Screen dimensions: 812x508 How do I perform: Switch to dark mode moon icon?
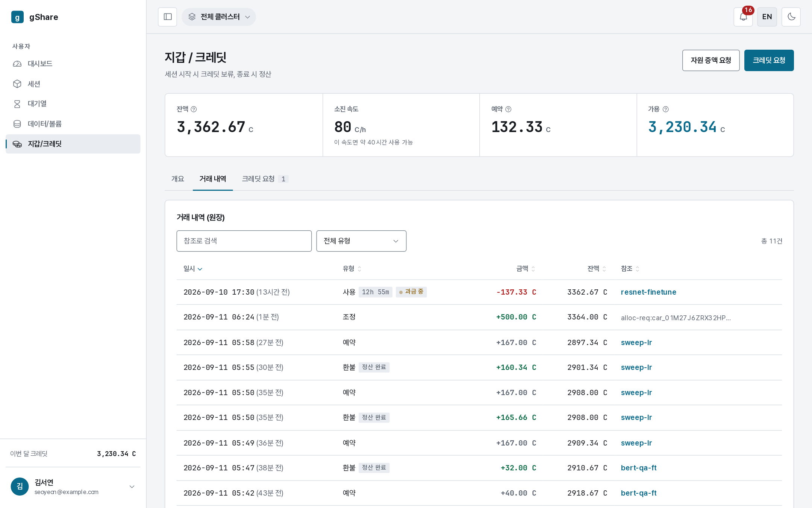point(791,17)
